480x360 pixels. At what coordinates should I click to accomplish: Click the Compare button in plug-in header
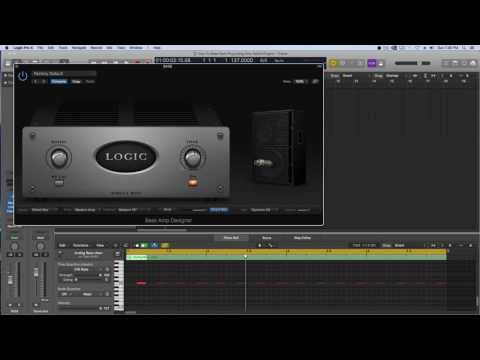pyautogui.click(x=59, y=82)
